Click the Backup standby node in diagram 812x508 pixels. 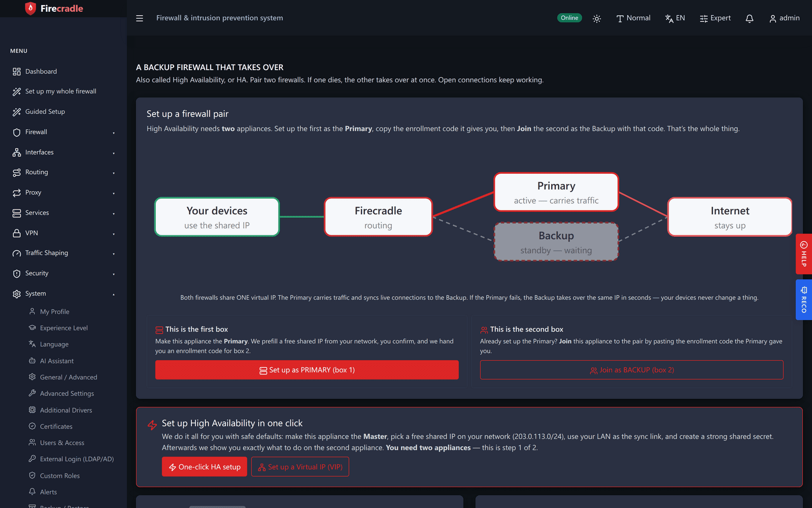556,242
